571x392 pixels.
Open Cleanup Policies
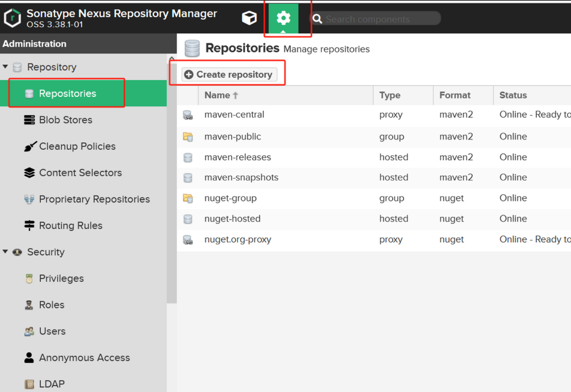(77, 146)
